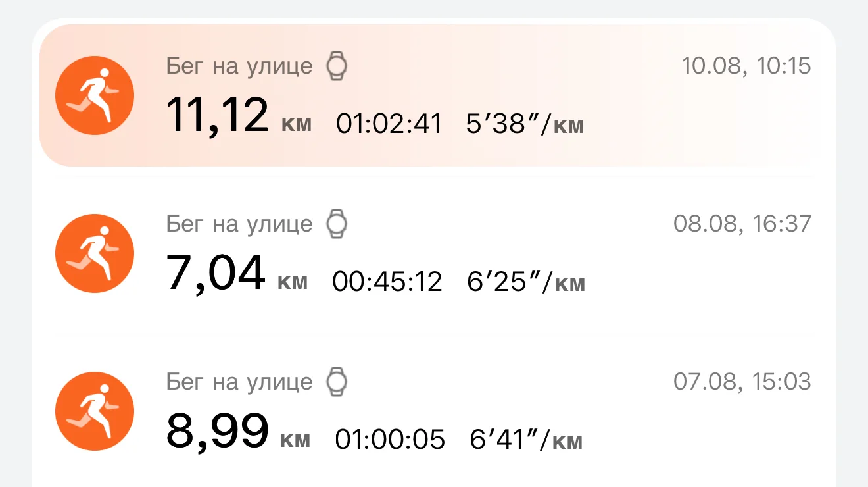This screenshot has width=868, height=487.
Task: Click the watch icon on the 07.08 run
Action: [337, 382]
